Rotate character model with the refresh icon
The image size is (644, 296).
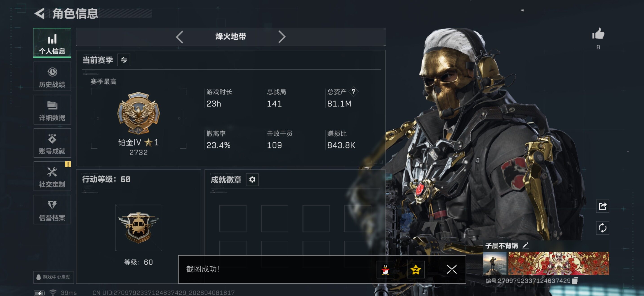pos(602,228)
